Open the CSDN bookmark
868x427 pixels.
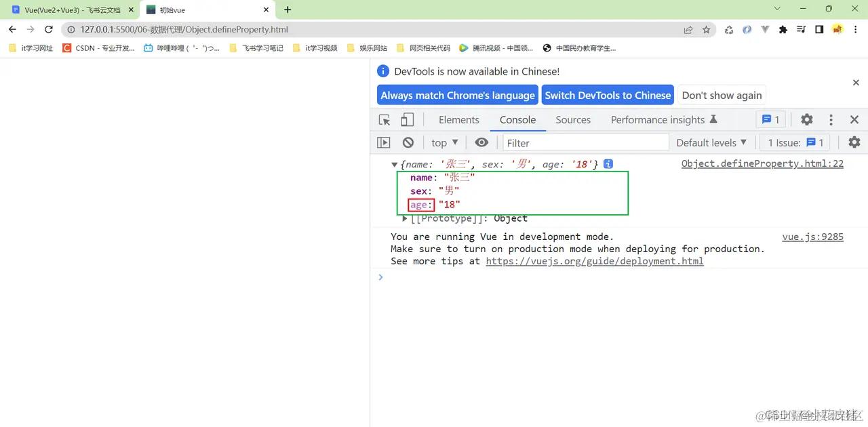tap(98, 48)
